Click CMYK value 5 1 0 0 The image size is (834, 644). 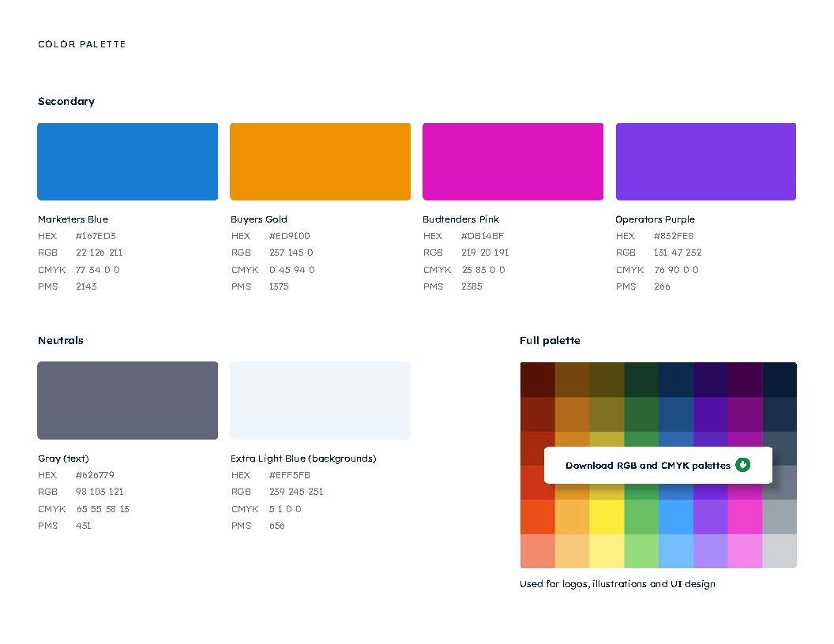tap(285, 509)
